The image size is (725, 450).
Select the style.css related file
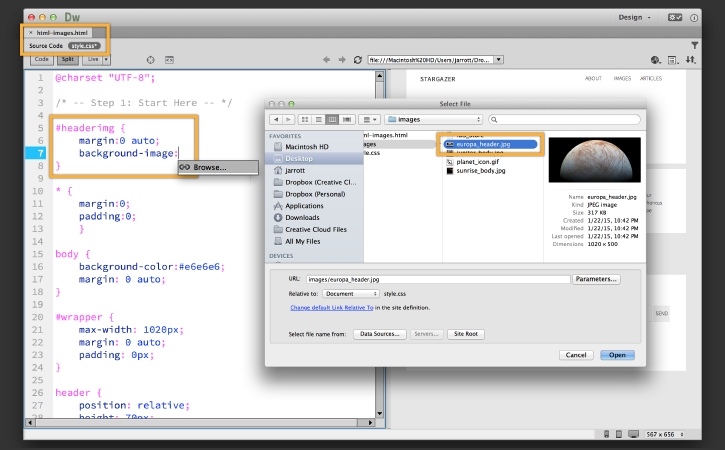click(84, 46)
